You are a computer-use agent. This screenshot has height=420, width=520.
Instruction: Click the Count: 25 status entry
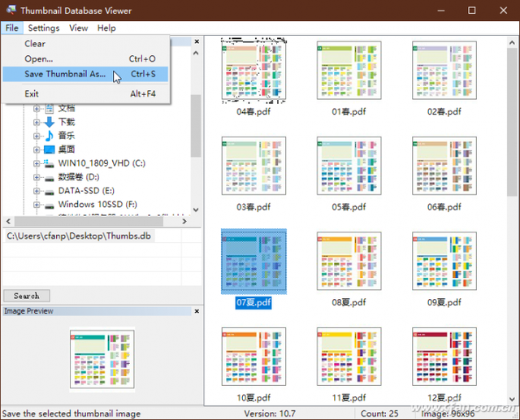coord(379,414)
